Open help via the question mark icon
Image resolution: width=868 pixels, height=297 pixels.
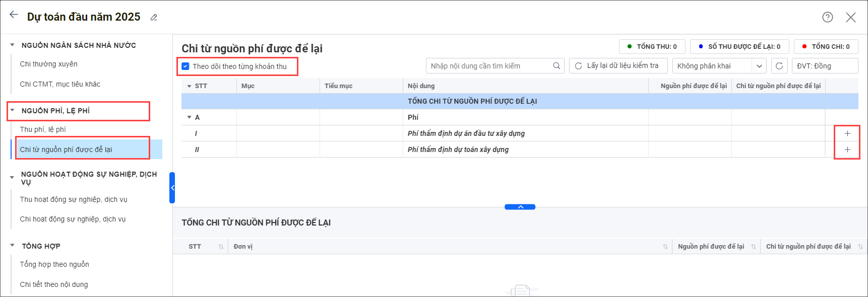tap(827, 17)
